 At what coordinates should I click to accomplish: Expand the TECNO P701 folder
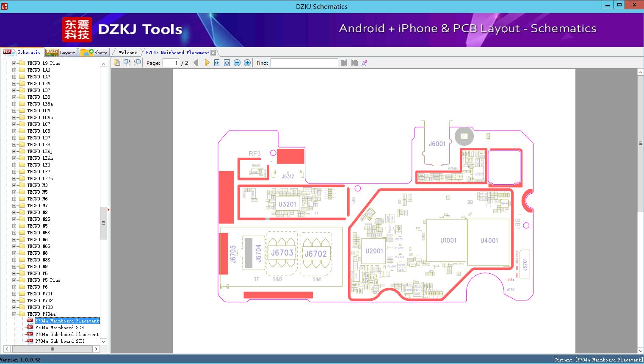coord(14,294)
